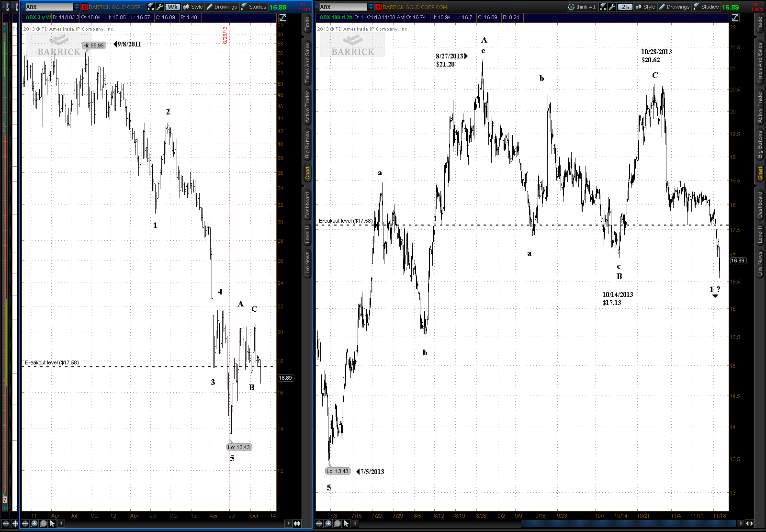Open Trade side tab on right chart

(760, 24)
